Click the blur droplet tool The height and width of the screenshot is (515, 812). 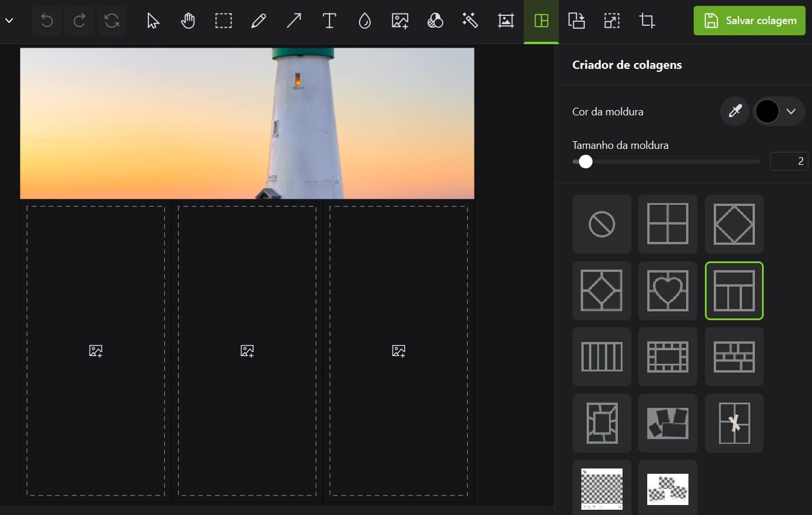(x=365, y=21)
